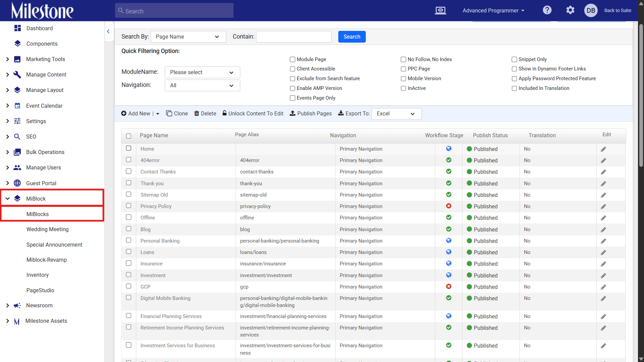Click Privacy Policy red workflow stage icon
644x362 pixels.
point(449,206)
